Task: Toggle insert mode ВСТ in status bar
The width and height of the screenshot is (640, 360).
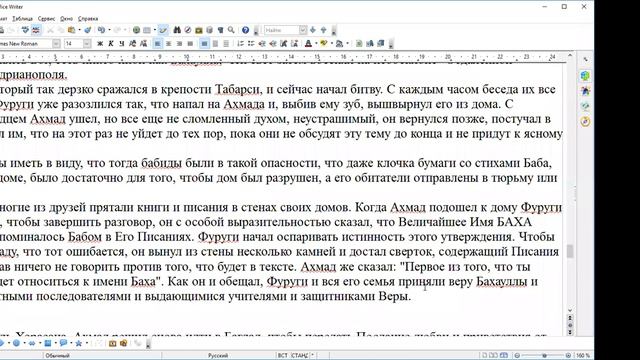Action: click(x=282, y=356)
